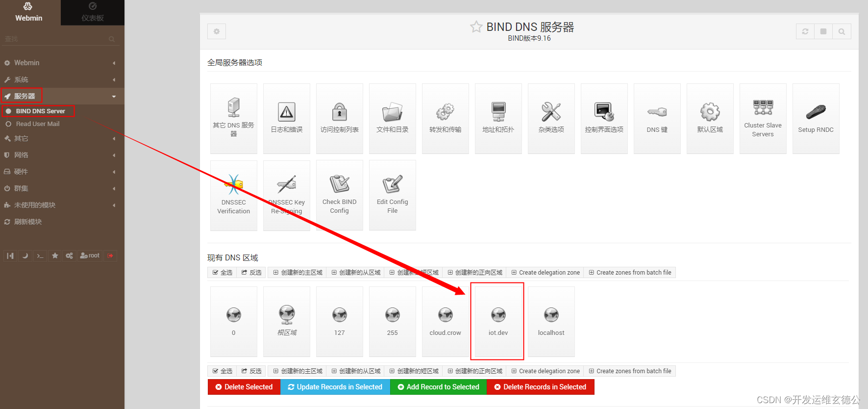Click the red logout icon
The image size is (868, 409).
(110, 256)
